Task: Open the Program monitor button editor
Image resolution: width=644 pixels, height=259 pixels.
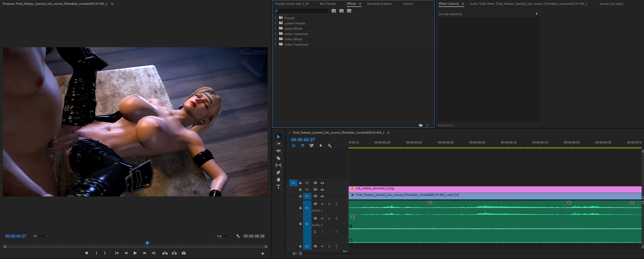Action: point(263,254)
